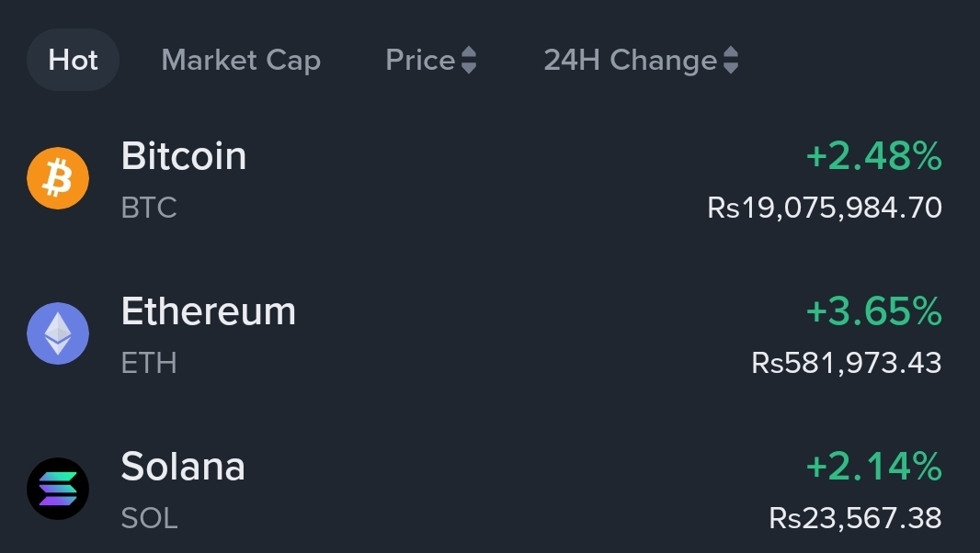This screenshot has height=553, width=980.
Task: Click the Bitcoin price Rs19,075,984.70
Action: [x=825, y=208]
